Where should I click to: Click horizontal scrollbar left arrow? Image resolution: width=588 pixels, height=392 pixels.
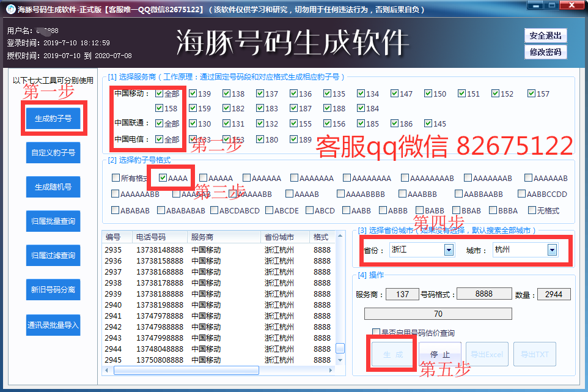107,370
